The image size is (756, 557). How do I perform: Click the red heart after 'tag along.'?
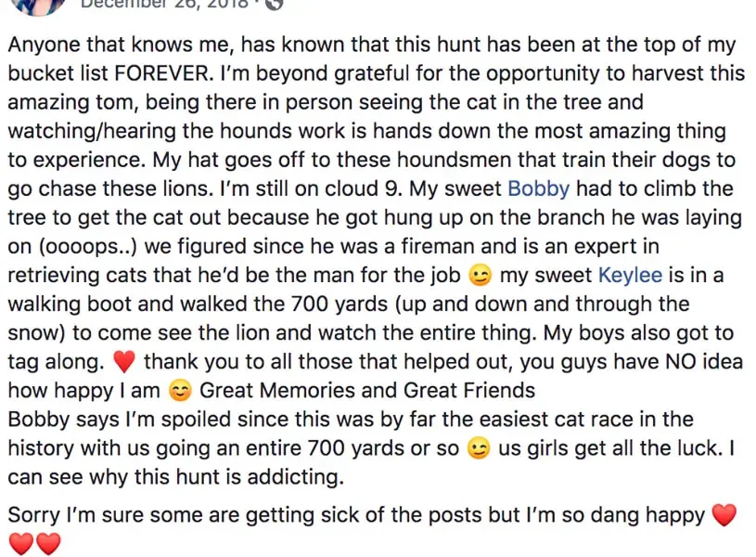tap(124, 362)
